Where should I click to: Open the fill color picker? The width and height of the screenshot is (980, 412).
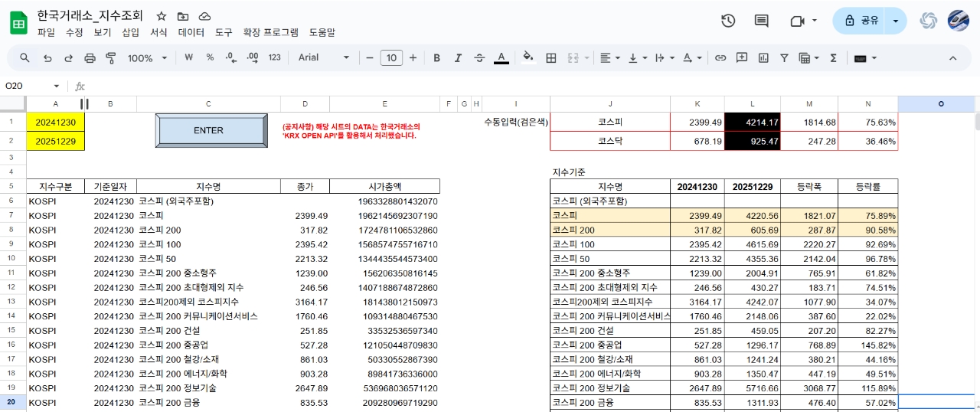(x=528, y=57)
